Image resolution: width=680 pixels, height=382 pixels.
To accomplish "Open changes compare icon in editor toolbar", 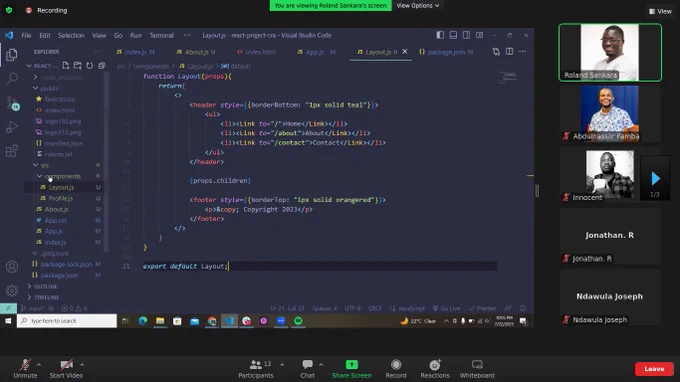I will 496,52.
